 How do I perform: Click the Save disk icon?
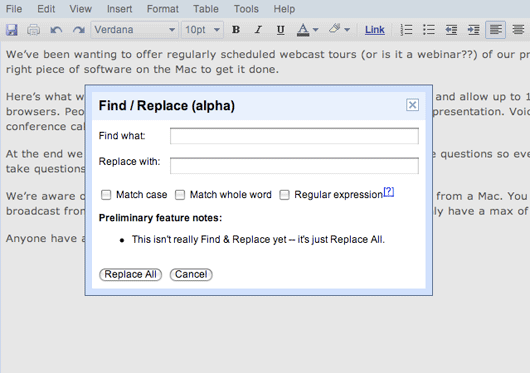coord(11,30)
